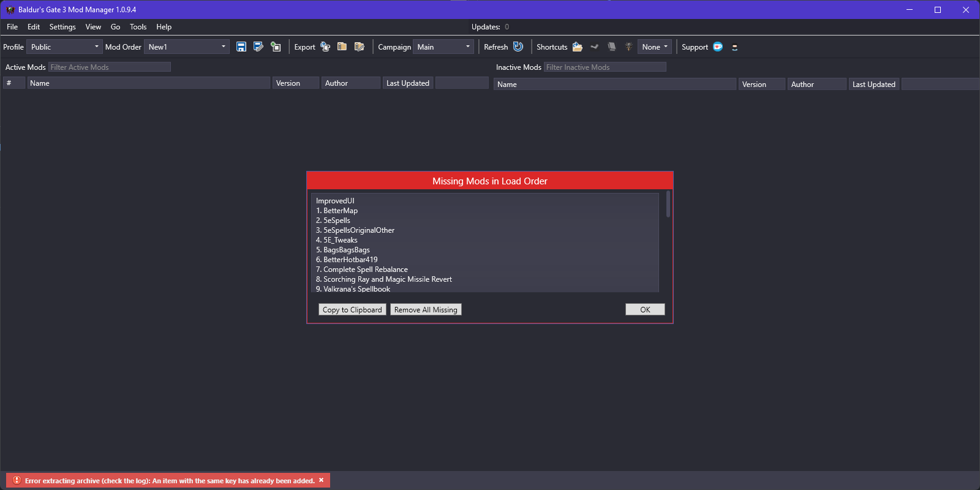Click the add new mod order icon
The width and height of the screenshot is (980, 490).
click(x=276, y=47)
